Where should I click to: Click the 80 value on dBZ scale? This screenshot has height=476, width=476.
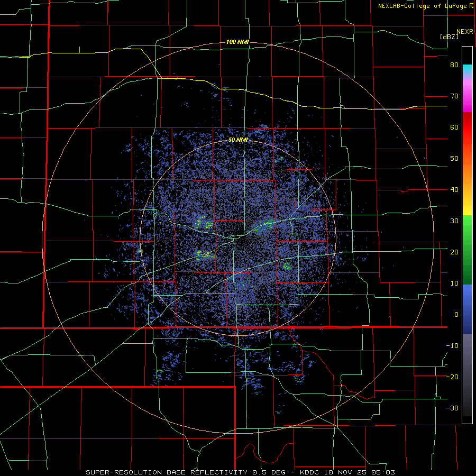tap(454, 65)
